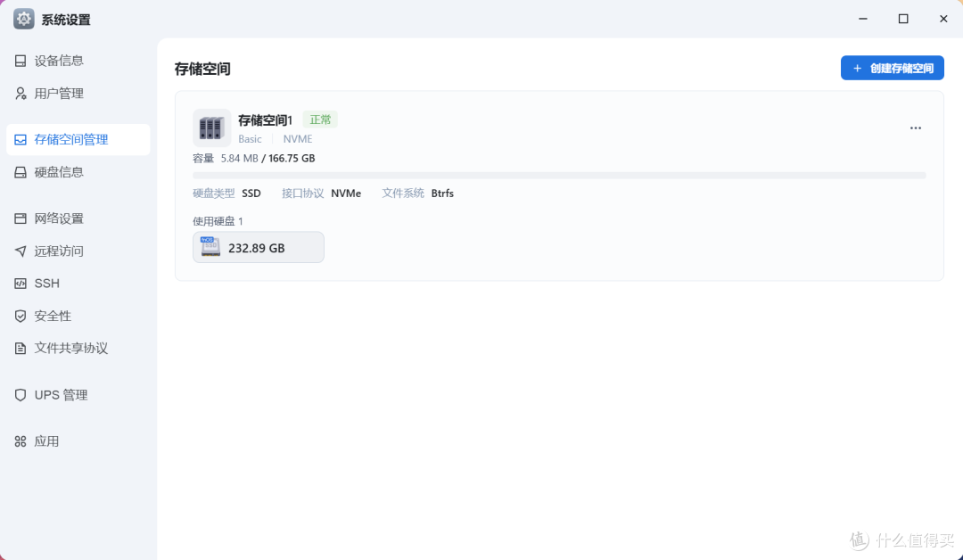Open 安全性 settings

tap(78, 317)
